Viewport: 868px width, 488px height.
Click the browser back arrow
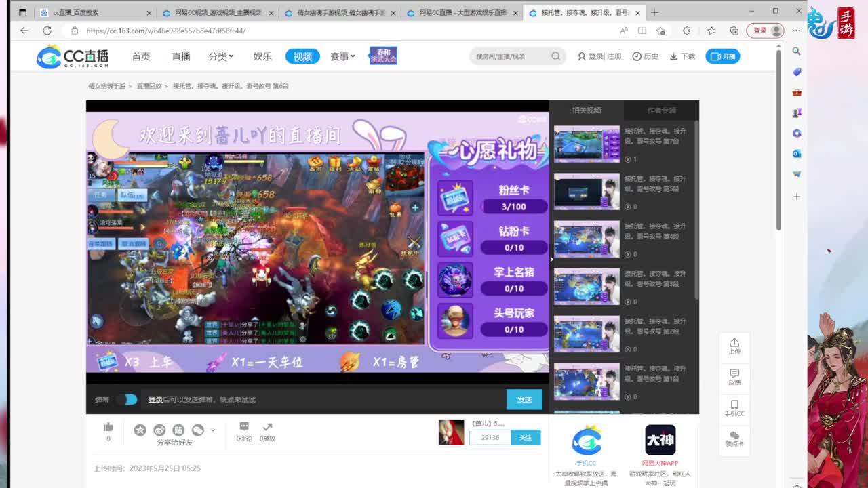click(x=24, y=30)
